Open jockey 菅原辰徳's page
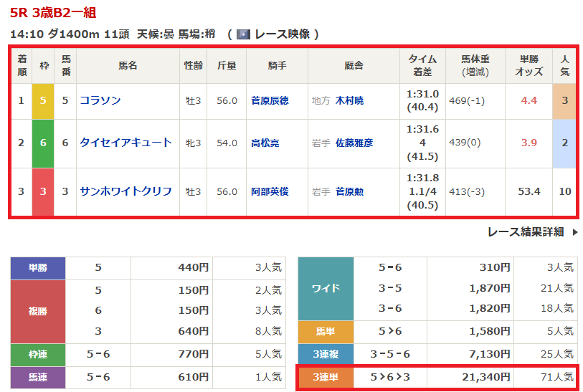 point(270,101)
